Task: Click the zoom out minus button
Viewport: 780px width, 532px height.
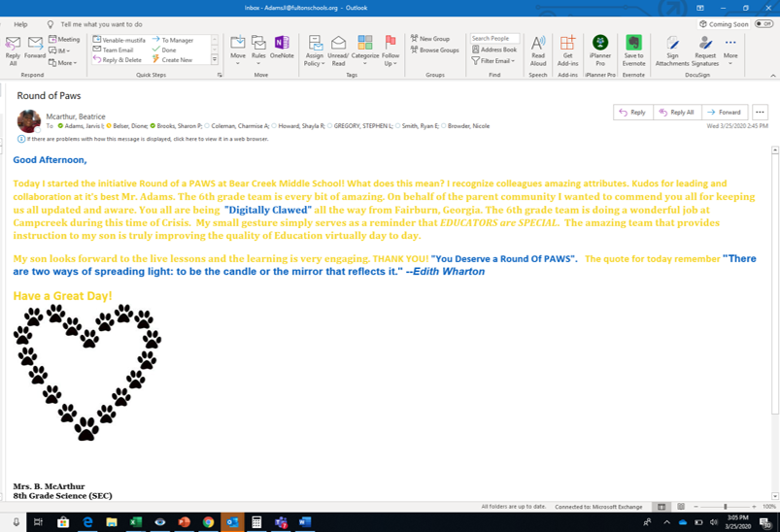Action: click(x=695, y=506)
